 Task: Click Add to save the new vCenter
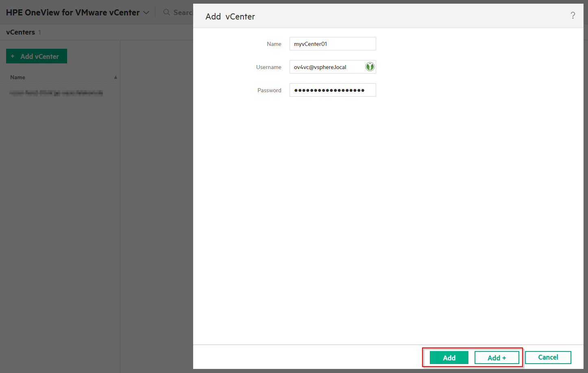pos(449,358)
